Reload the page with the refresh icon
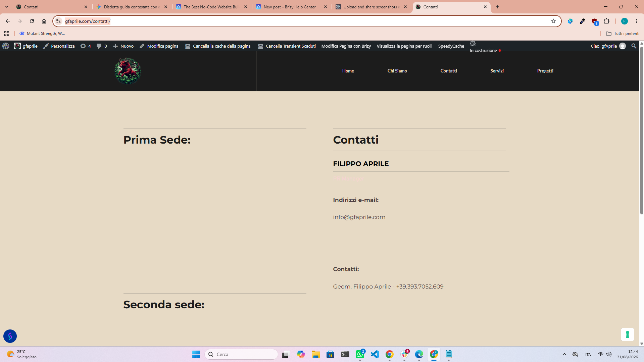Viewport: 644px width, 362px height. [x=32, y=21]
